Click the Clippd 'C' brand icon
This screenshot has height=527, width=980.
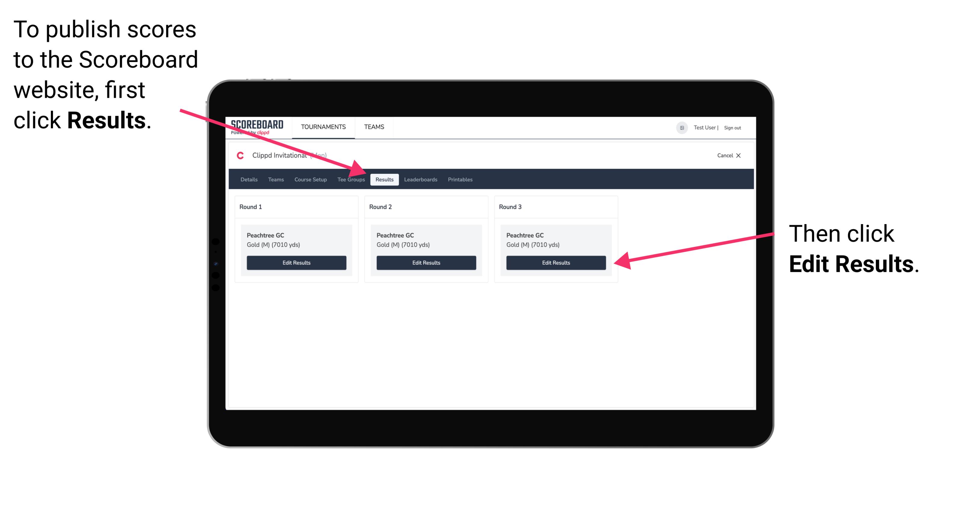coord(238,155)
